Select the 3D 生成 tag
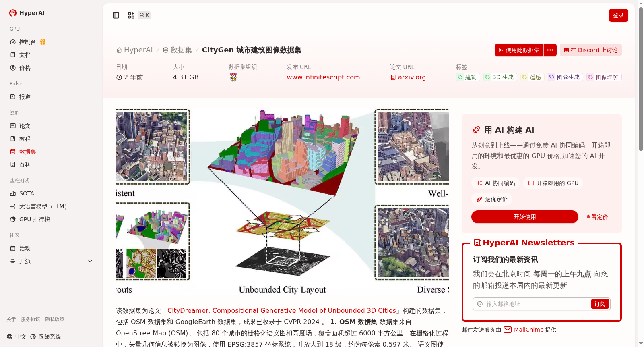644x347 pixels. click(500, 77)
